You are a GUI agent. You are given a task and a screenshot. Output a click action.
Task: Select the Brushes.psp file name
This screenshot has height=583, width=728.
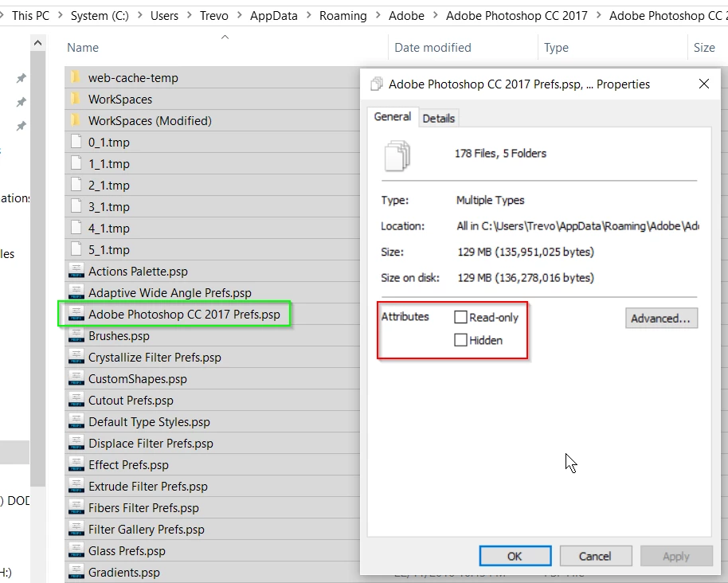[119, 335]
